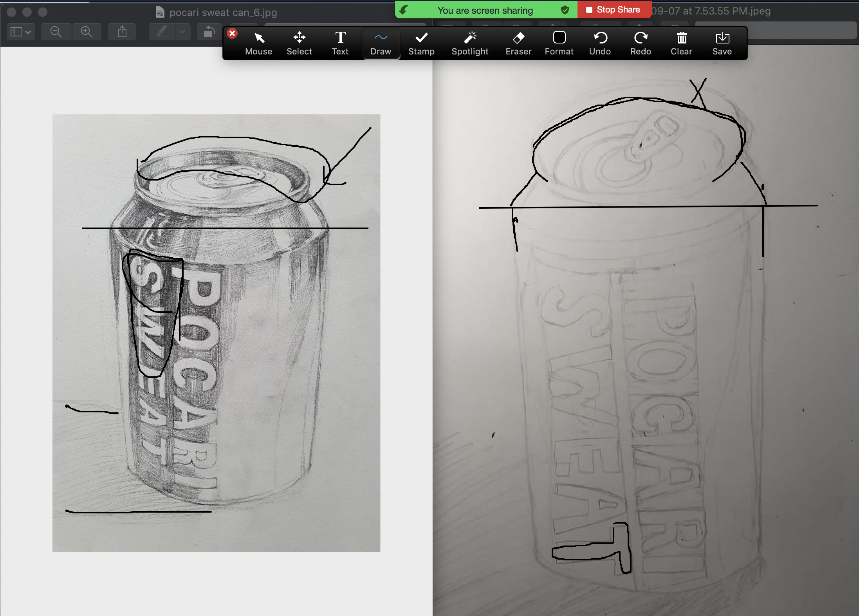This screenshot has width=859, height=616.
Task: Click the shield security icon in sharing bar
Action: tap(565, 10)
